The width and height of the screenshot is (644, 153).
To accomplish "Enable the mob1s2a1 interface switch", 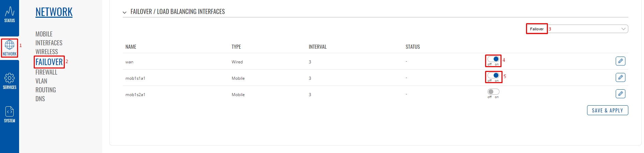I will [493, 92].
